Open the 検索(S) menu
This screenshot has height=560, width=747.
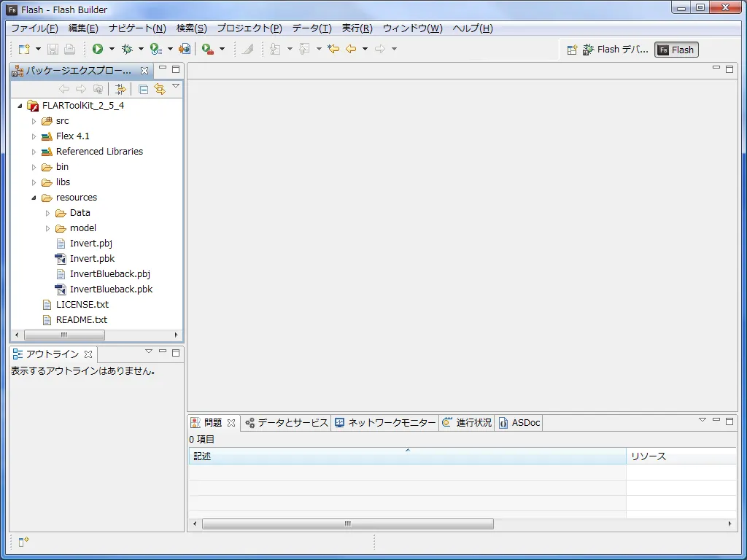[x=192, y=28]
